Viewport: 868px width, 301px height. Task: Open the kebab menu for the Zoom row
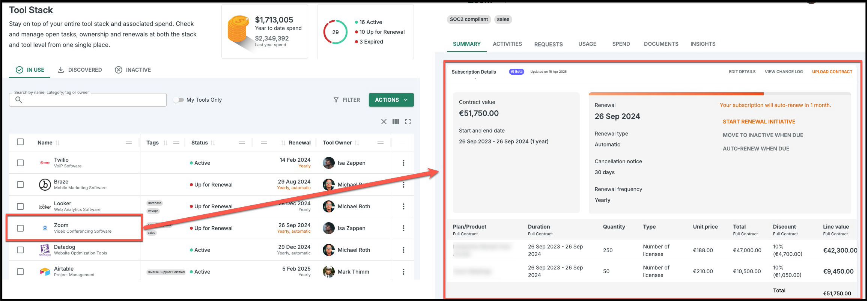403,228
